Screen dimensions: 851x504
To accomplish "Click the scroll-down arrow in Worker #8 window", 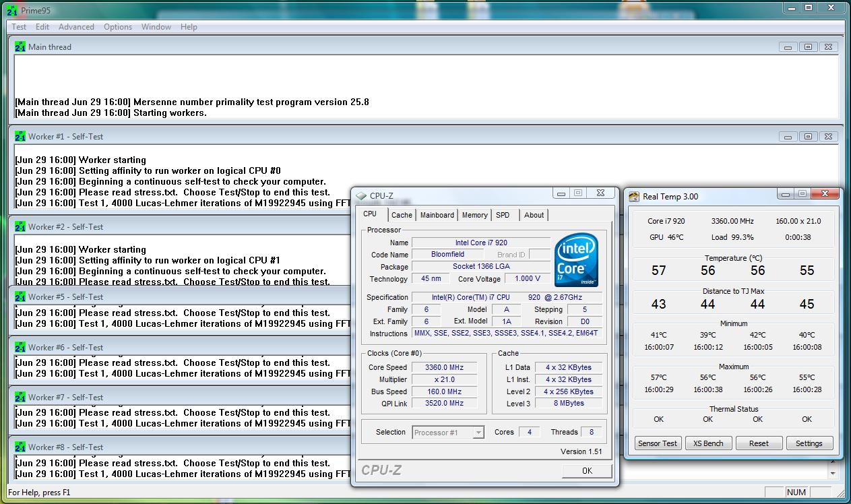I will tap(833, 474).
